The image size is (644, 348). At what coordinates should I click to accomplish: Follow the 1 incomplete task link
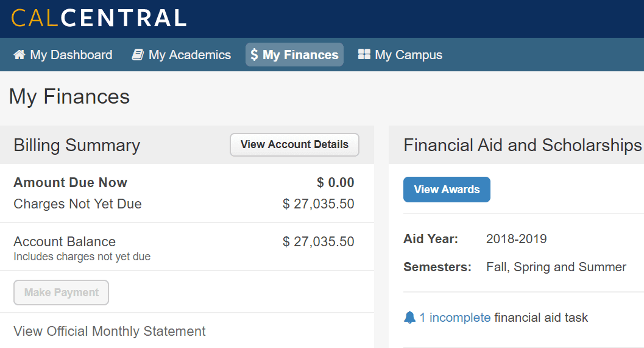(455, 318)
